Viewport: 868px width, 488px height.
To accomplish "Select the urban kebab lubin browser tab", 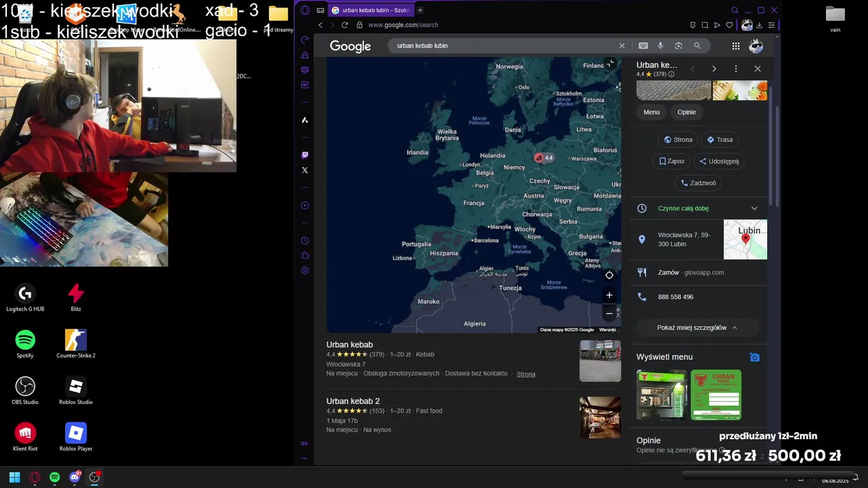I will pos(370,10).
